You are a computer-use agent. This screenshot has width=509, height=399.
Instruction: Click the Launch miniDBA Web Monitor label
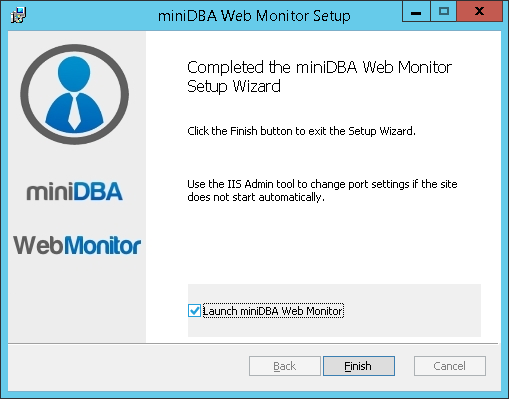point(273,311)
